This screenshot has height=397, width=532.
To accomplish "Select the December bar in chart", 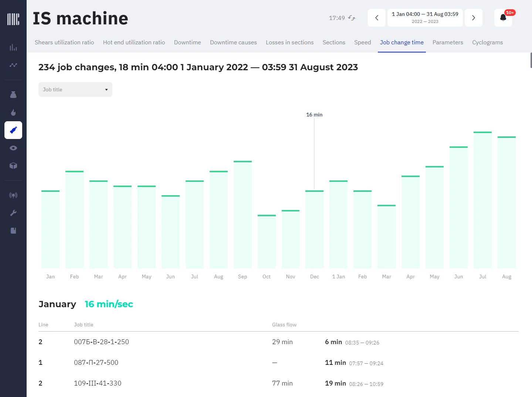I will coord(314,229).
